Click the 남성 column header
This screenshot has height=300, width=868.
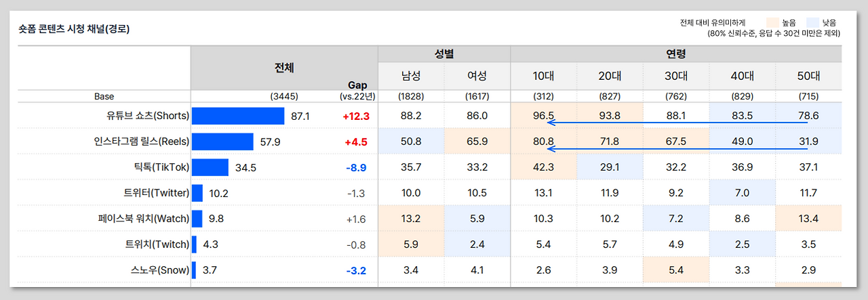click(x=411, y=76)
